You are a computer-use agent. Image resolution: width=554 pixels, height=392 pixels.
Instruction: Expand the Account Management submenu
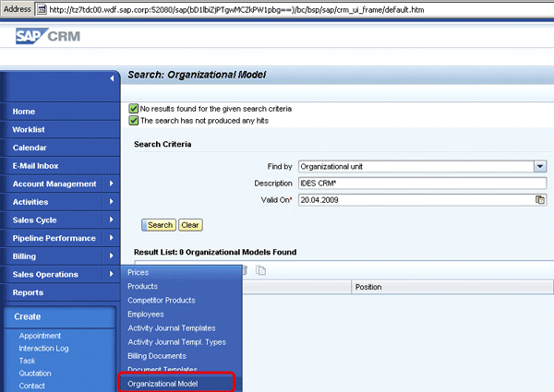click(112, 184)
